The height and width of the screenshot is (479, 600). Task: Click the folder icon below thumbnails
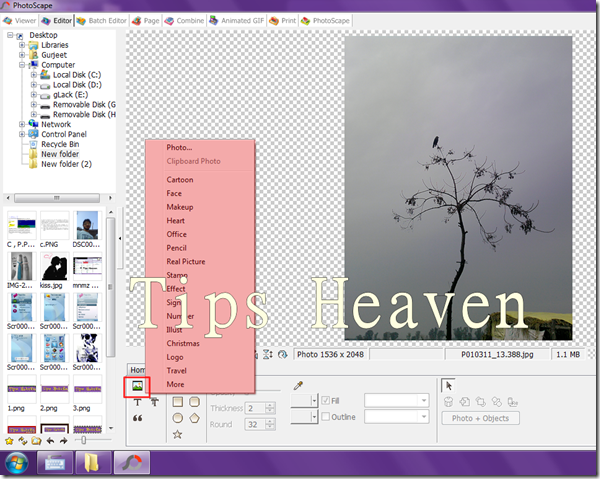(36, 441)
